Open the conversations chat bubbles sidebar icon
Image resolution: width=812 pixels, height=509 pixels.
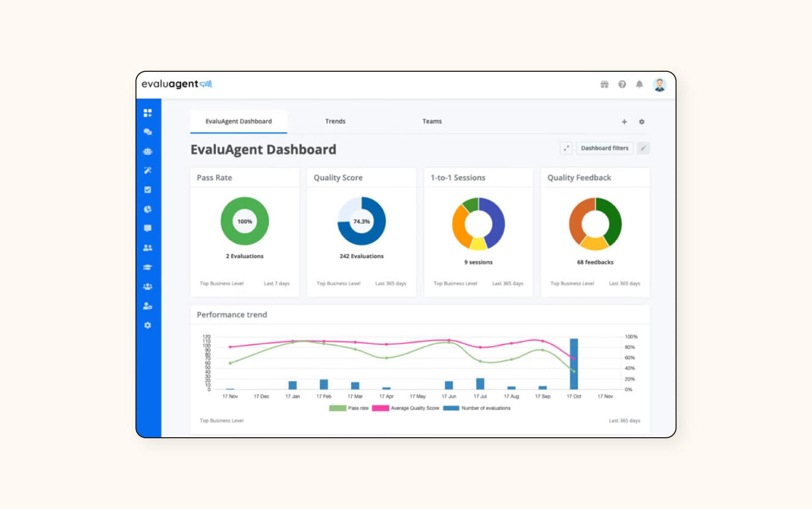click(x=148, y=132)
